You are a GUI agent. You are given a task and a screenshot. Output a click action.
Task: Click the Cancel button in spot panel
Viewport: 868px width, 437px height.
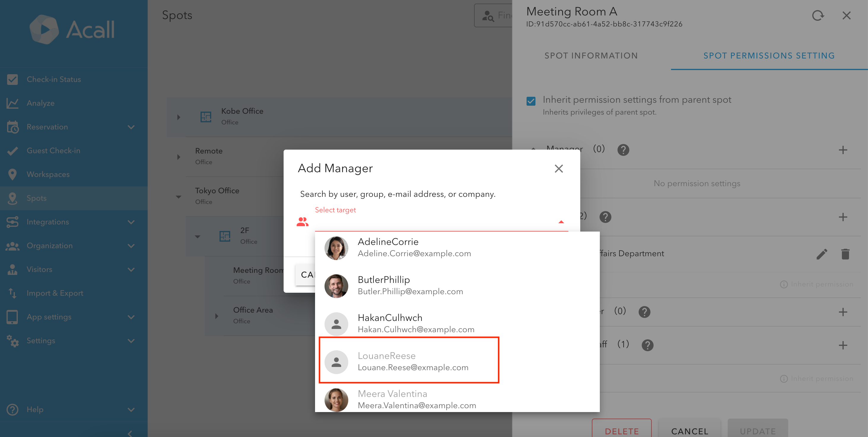(x=689, y=430)
